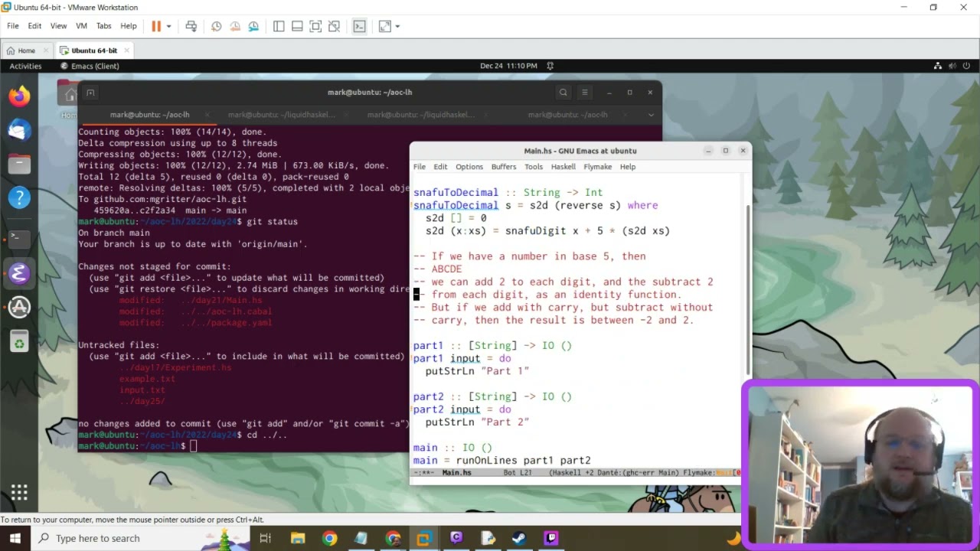Toggle the thumbnail bar icon in VMware
This screenshot has width=980, height=551.
pyautogui.click(x=297, y=26)
